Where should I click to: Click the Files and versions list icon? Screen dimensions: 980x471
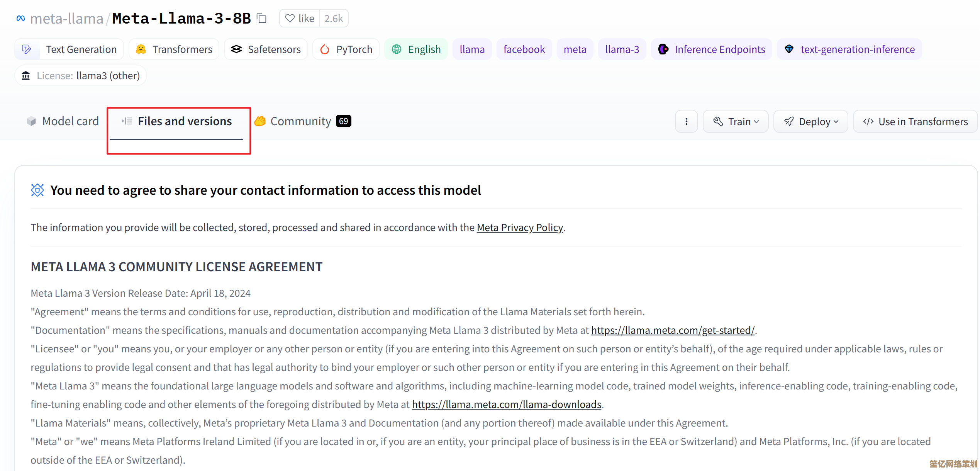(127, 121)
